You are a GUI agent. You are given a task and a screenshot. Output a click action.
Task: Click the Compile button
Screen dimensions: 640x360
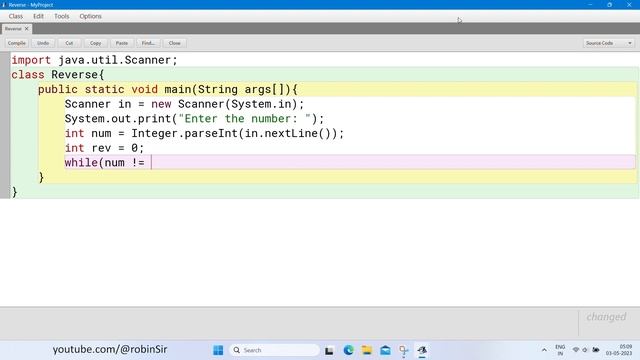(17, 43)
